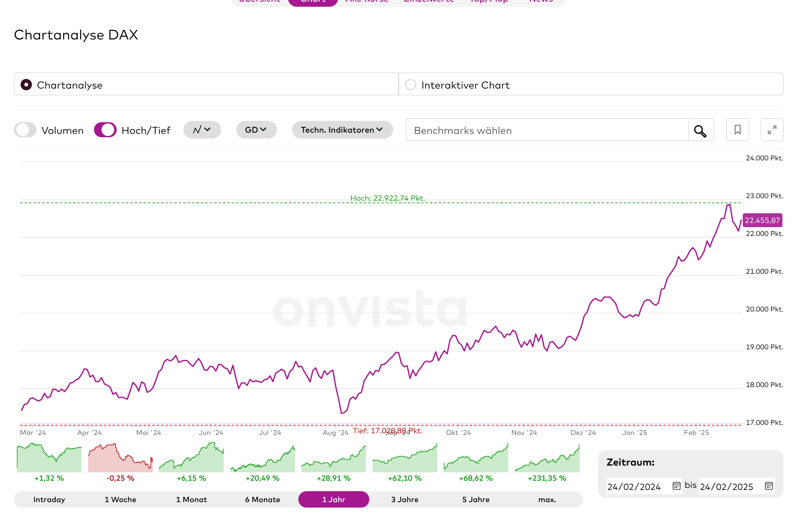Click the bookmark chart icon

coord(737,130)
